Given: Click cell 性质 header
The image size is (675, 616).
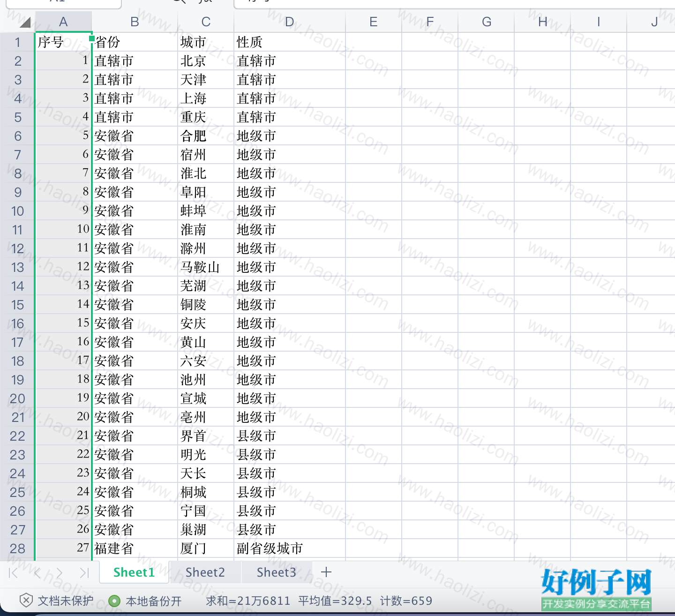Looking at the screenshot, I should tap(290, 42).
